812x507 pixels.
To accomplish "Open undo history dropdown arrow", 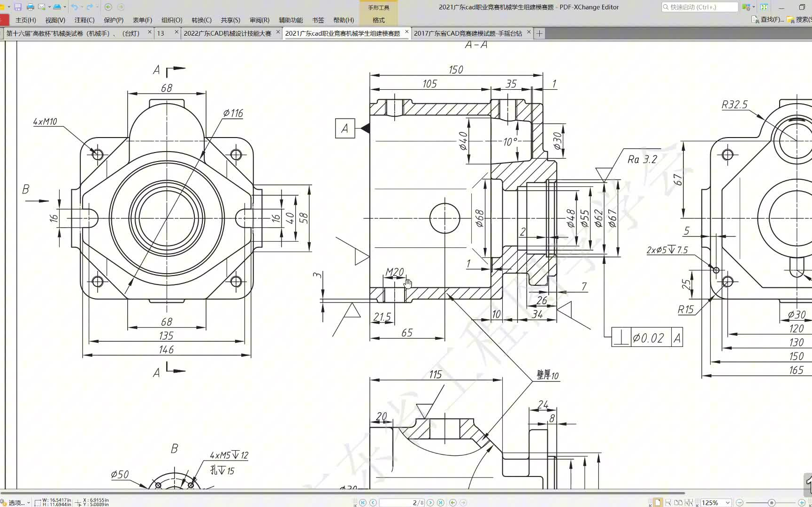I will click(x=82, y=7).
